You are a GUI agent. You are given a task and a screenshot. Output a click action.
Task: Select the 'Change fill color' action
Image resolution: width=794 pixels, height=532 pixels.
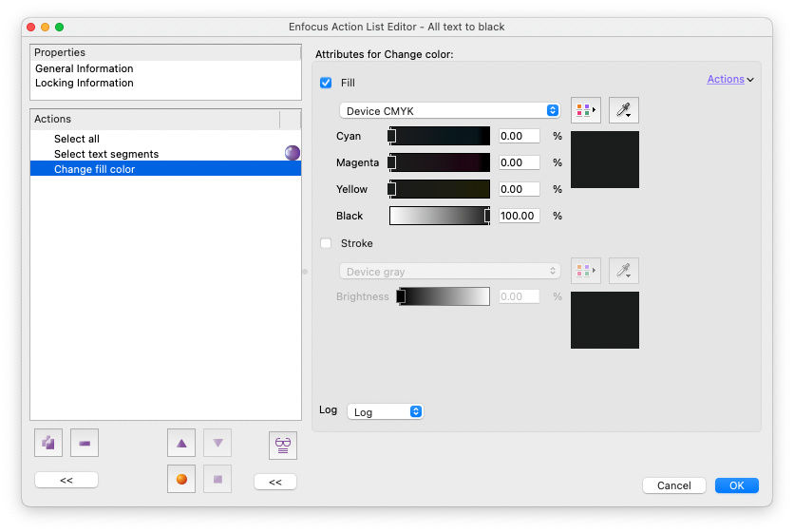165,169
